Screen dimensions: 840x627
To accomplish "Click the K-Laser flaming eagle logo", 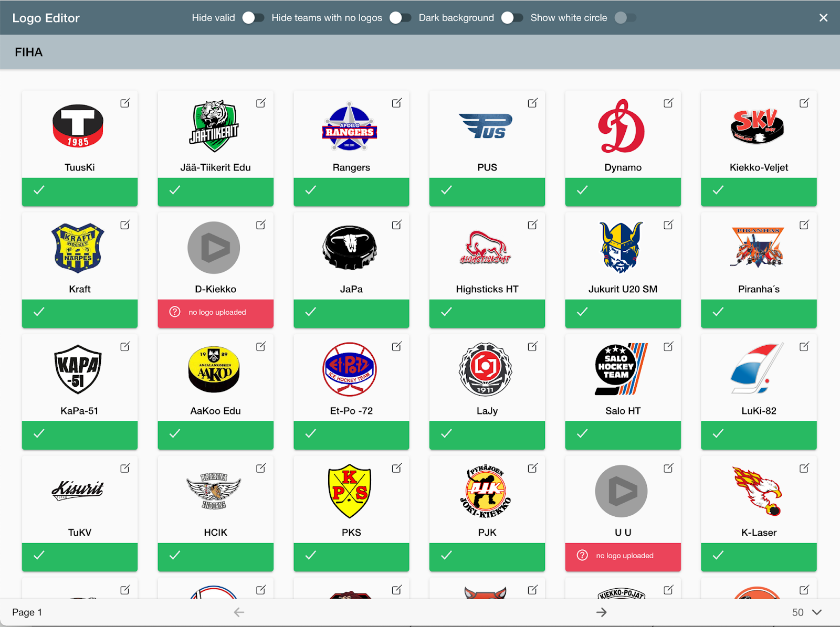I will (757, 491).
